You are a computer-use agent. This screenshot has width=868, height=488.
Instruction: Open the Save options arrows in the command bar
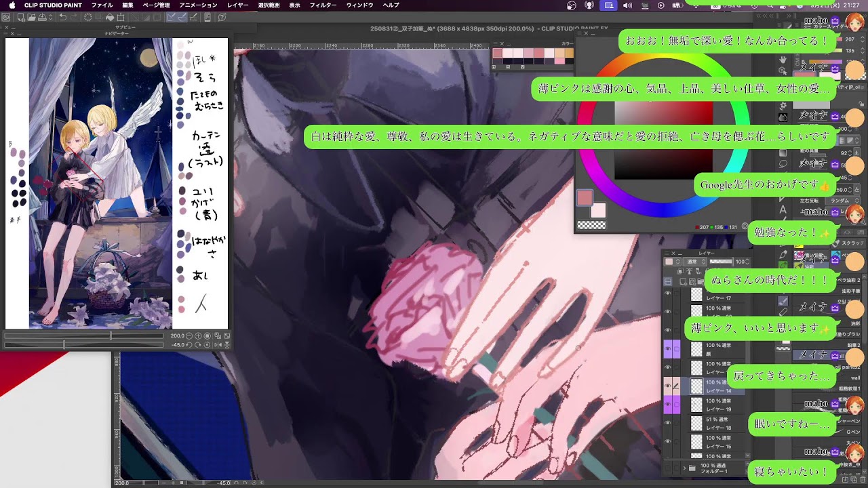coord(50,17)
